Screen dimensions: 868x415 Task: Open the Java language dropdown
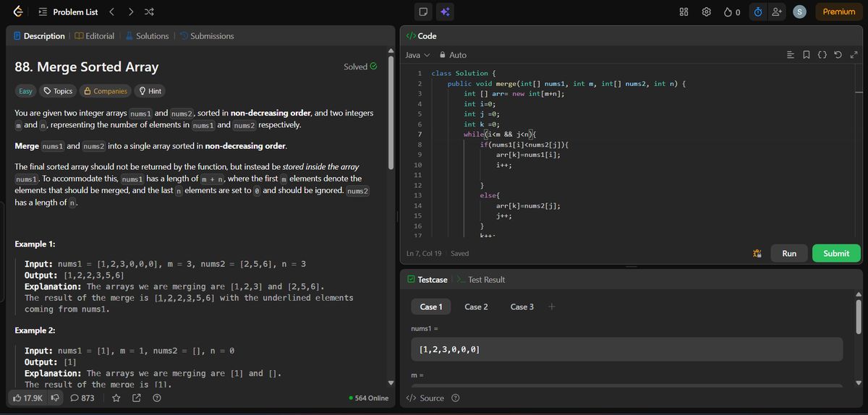tap(417, 55)
